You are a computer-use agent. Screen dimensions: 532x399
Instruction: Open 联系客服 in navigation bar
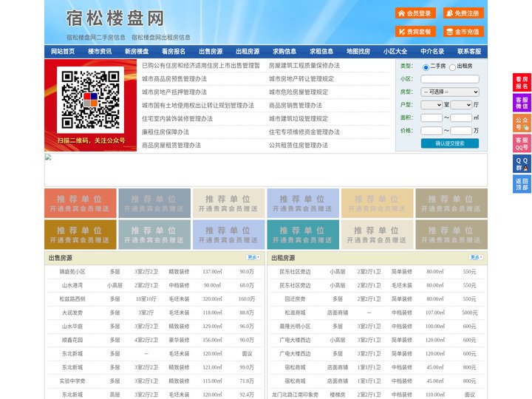click(x=469, y=52)
